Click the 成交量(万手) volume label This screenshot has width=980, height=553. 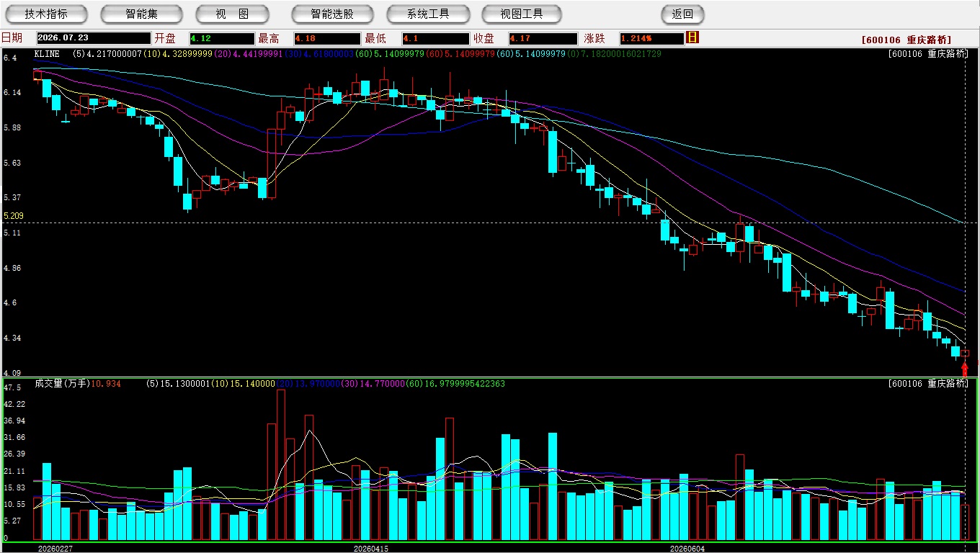coord(62,384)
